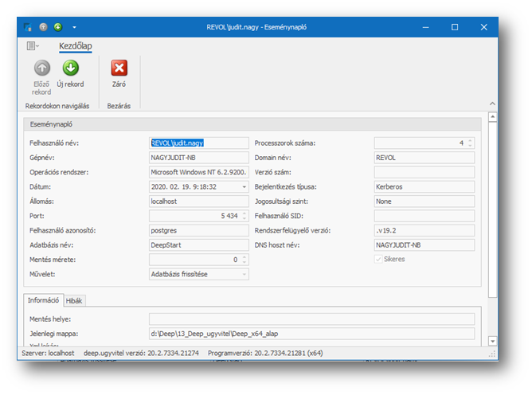The width and height of the screenshot is (532, 395).
Task: Open the Dátum date picker dropdown
Action: pos(244,187)
